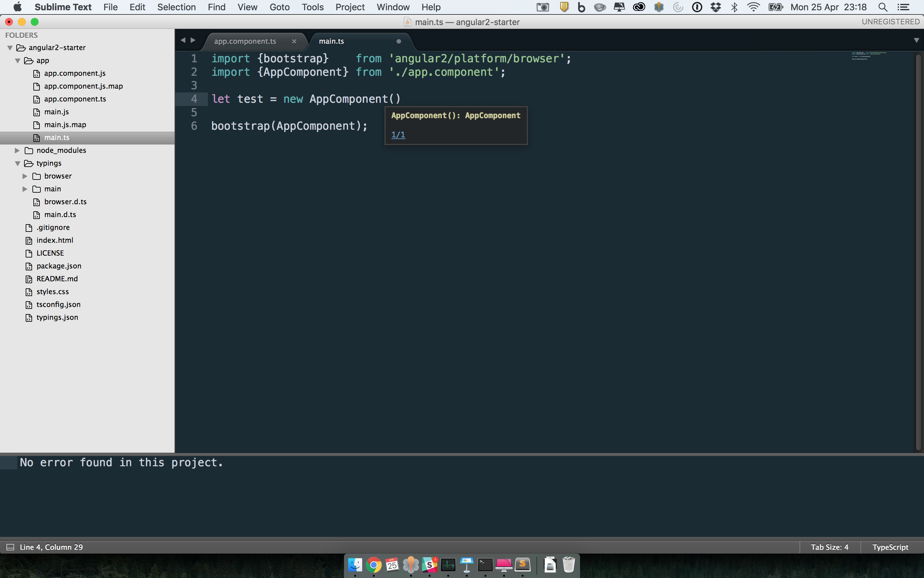The image size is (924, 578).
Task: Open LICENSE file
Action: point(50,253)
